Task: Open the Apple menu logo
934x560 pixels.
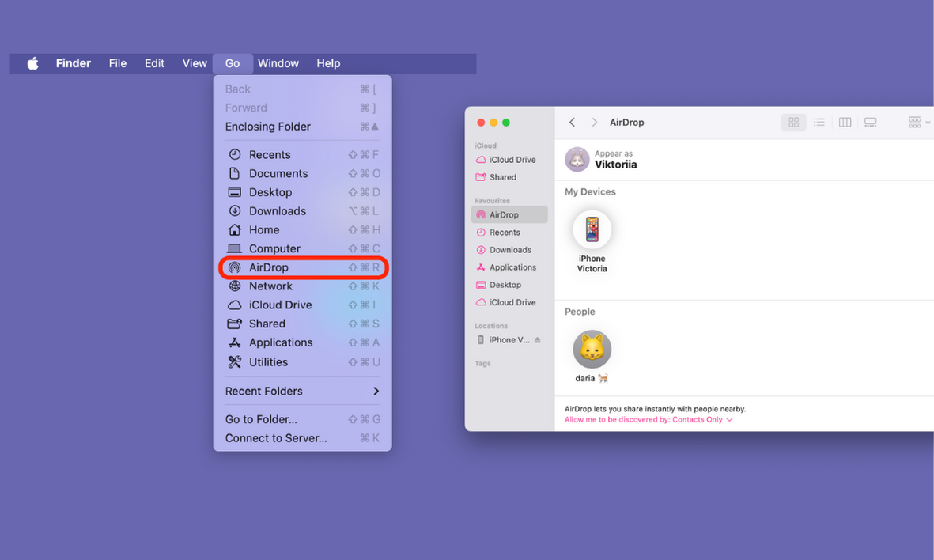Action: click(32, 63)
